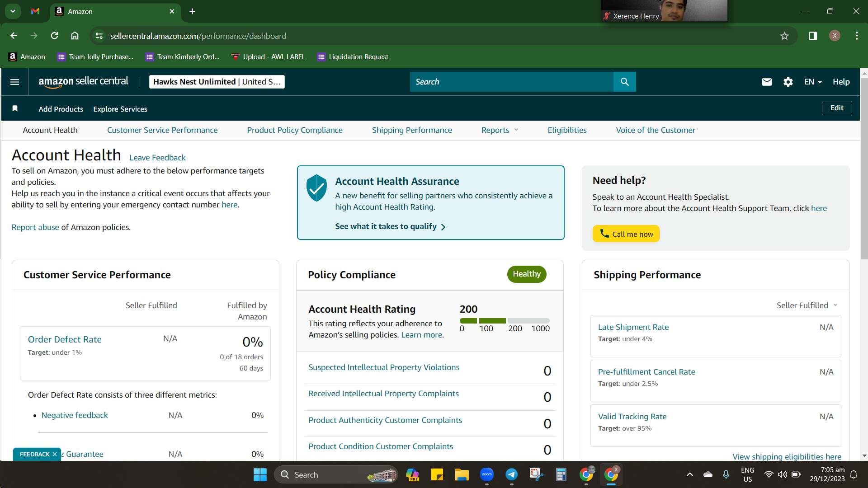The image size is (868, 488).
Task: Open the Eligibilities tab
Action: click(x=567, y=130)
